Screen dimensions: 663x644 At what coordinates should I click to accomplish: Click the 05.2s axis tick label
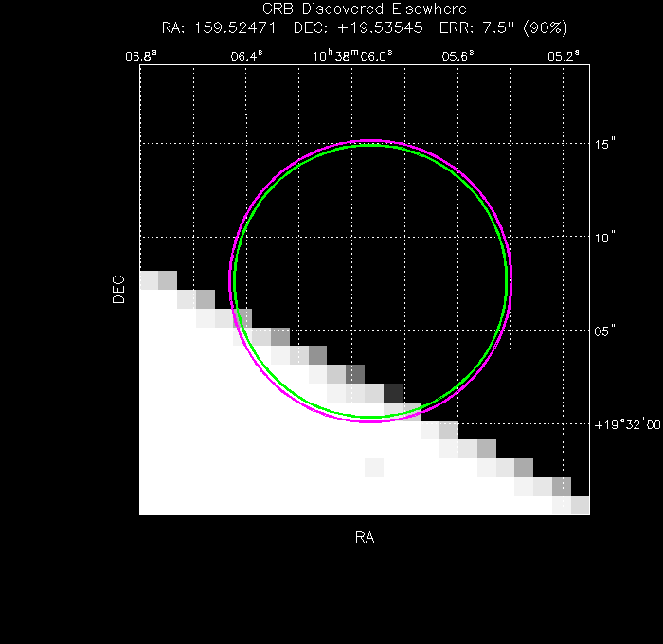point(564,56)
